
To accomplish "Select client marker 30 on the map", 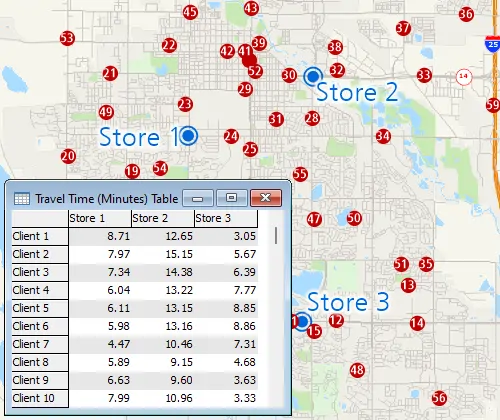I will pos(289,75).
